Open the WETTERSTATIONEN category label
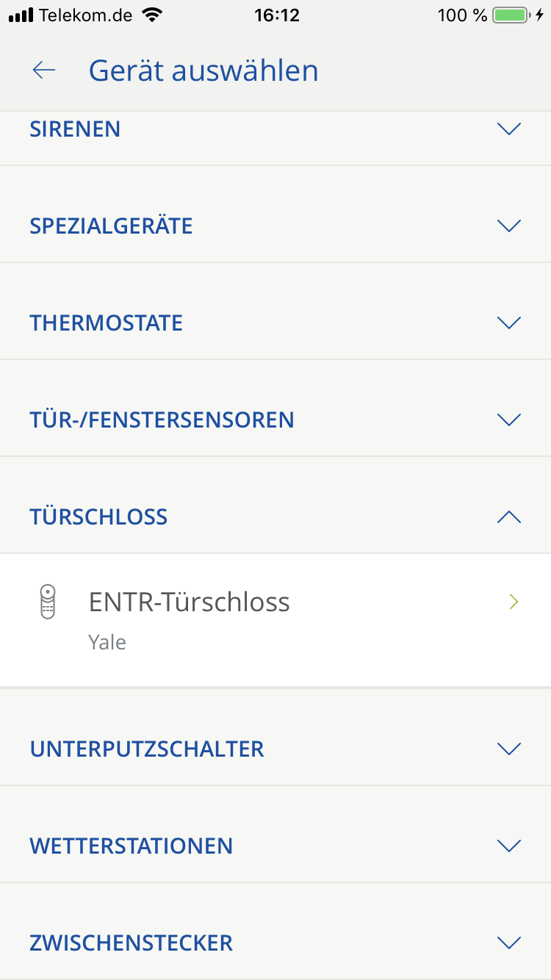Screen dimensions: 551x980 [131, 846]
